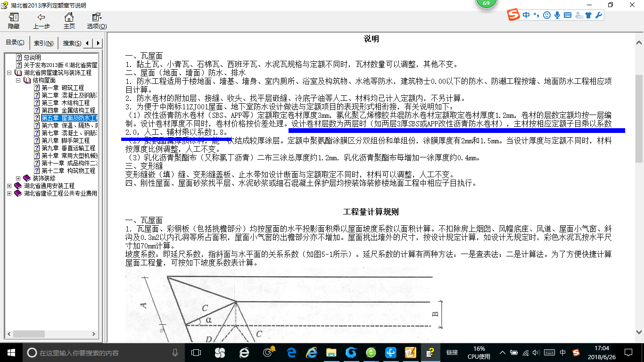Click the 结构屋面 open book icon
This screenshot has height=362, width=644.
(27, 80)
